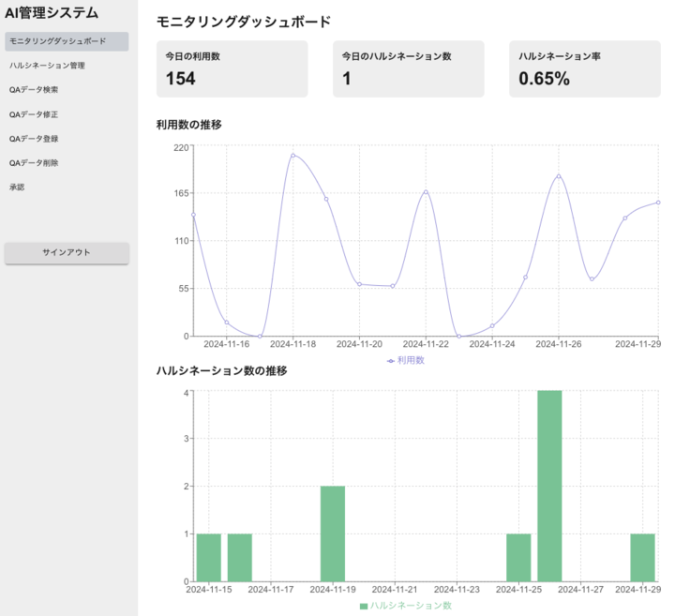Viewport: 675px width, 616px height.
Task: Toggle the ハルシネーション数 legend entry
Action: pos(406,606)
